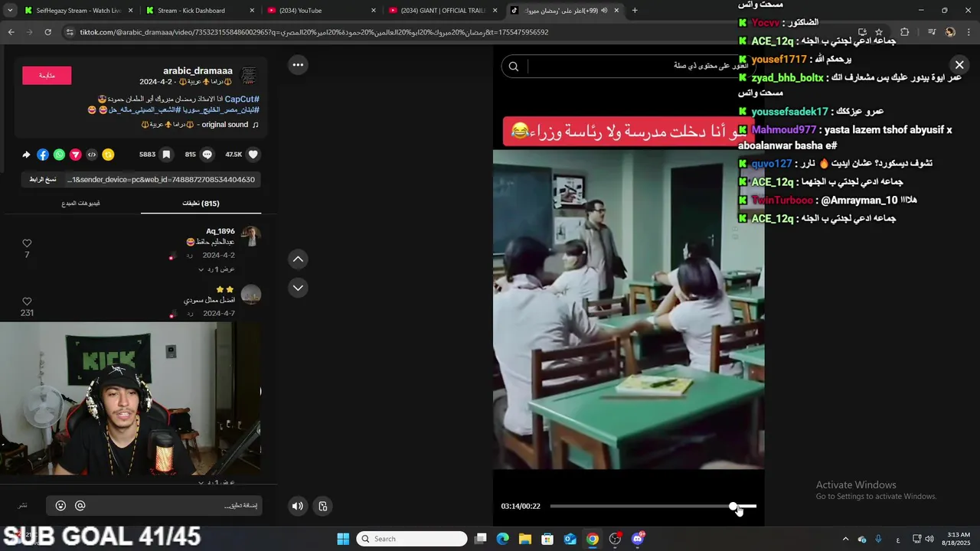Click the comment post button
The height and width of the screenshot is (551, 980).
[x=23, y=506]
